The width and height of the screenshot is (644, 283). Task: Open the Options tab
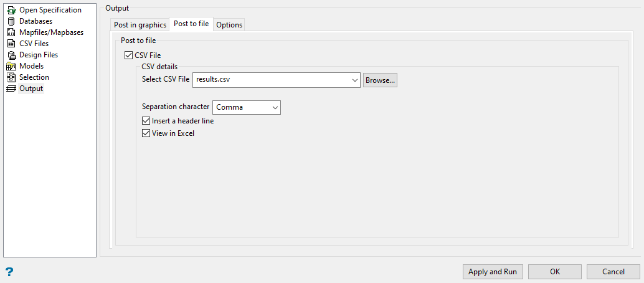(x=229, y=25)
